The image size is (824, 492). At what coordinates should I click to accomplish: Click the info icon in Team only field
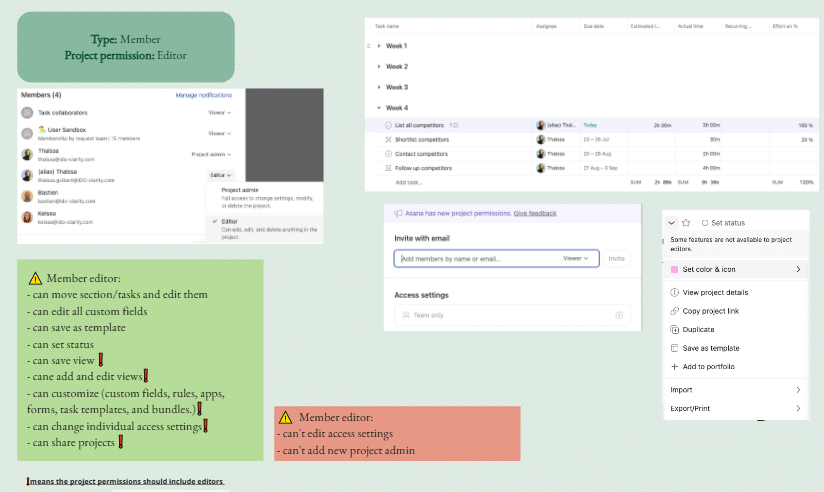(619, 315)
